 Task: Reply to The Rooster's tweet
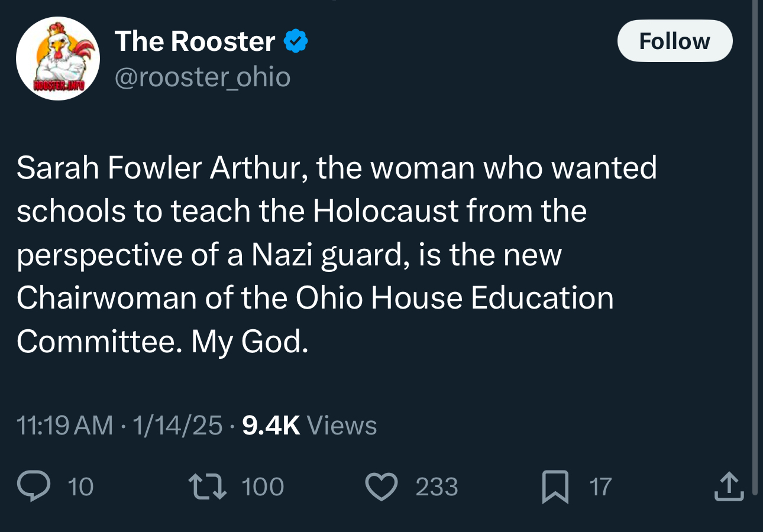click(33, 486)
